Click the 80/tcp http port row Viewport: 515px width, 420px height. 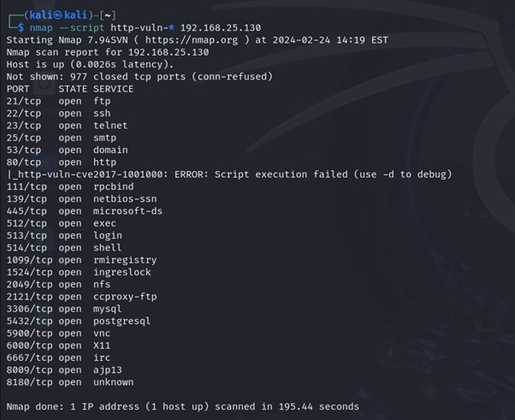[x=62, y=163]
